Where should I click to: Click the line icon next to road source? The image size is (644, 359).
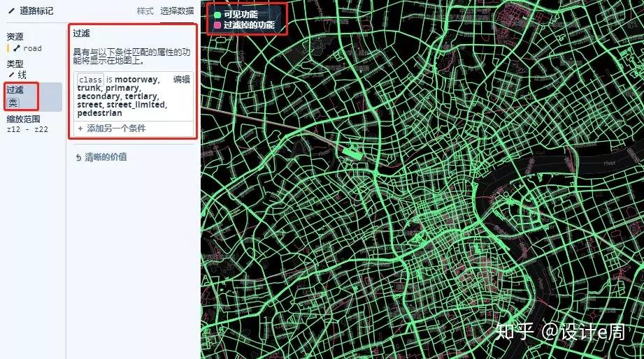point(17,48)
